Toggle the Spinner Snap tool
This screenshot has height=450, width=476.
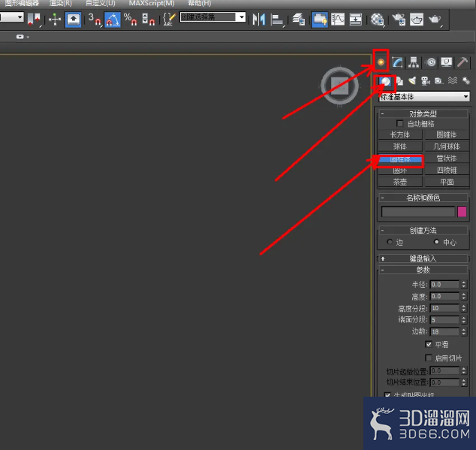(x=149, y=19)
